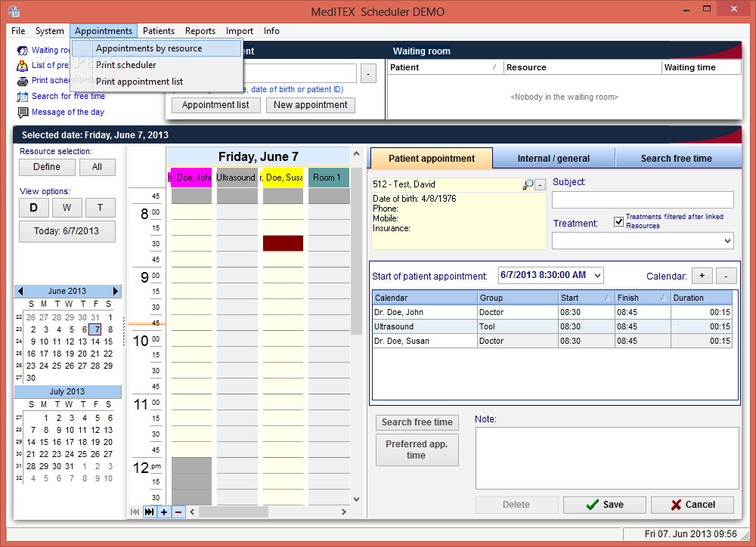
Task: Click the Waiting room sidebar icon
Action: tap(22, 50)
